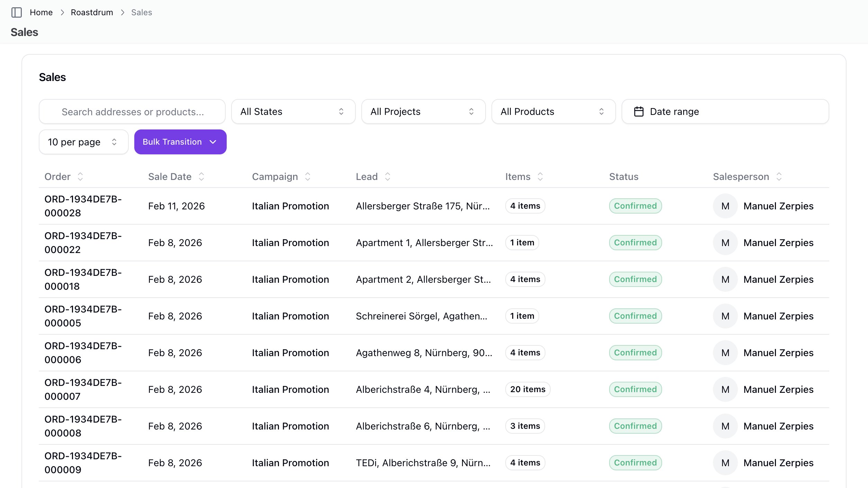Sort by Salesperson column arrows
The width and height of the screenshot is (868, 488).
[779, 177]
